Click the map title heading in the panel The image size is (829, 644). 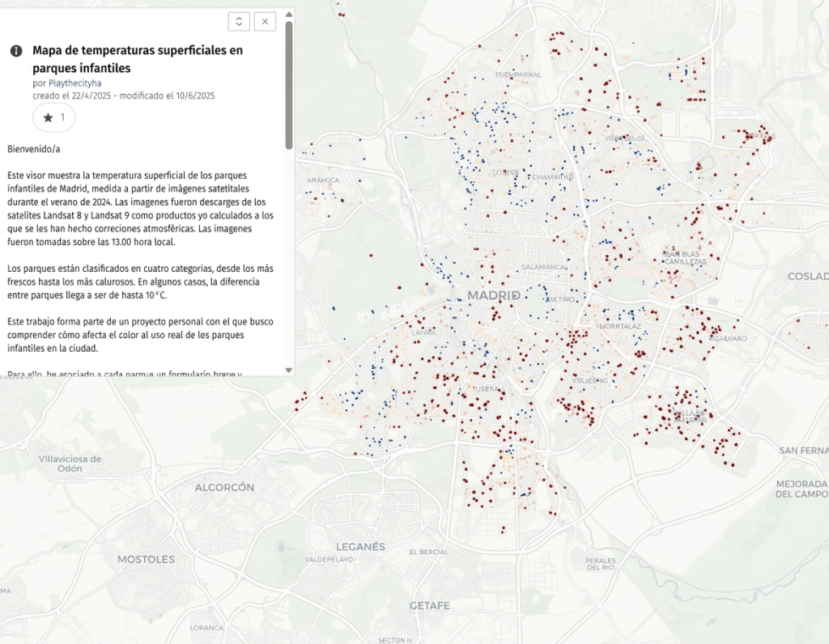[x=138, y=59]
